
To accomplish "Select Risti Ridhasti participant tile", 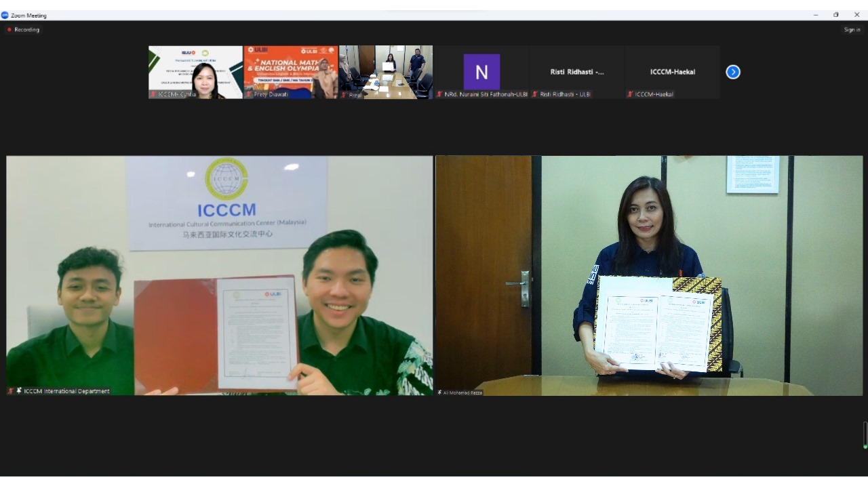I will click(577, 73).
